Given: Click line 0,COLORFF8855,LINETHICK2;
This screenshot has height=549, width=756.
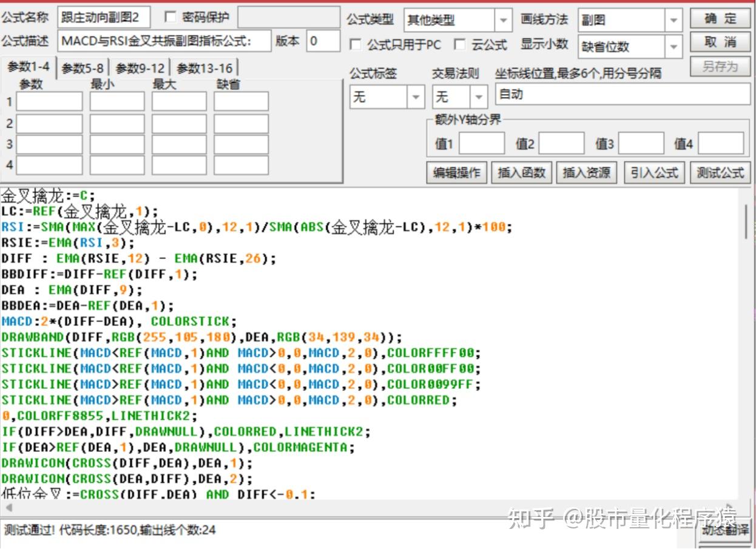Looking at the screenshot, I should click(100, 416).
